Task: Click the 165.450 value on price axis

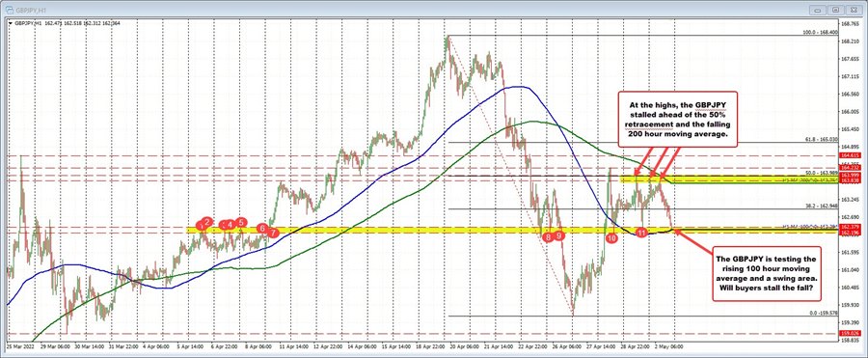Action: coord(852,128)
